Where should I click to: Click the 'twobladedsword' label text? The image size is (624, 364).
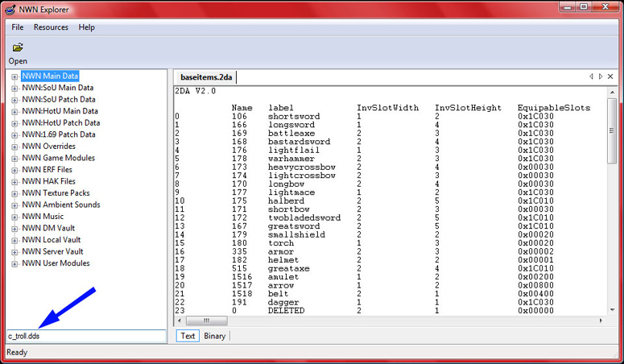click(304, 217)
